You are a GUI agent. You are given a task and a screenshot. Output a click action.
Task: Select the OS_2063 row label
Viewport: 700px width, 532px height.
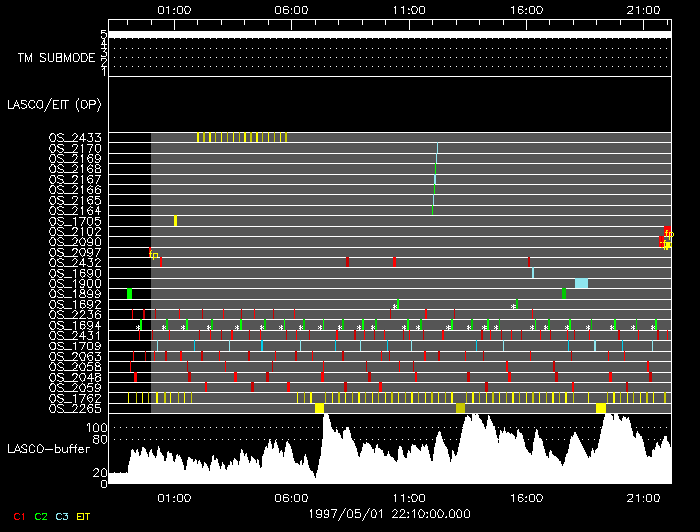(x=75, y=357)
